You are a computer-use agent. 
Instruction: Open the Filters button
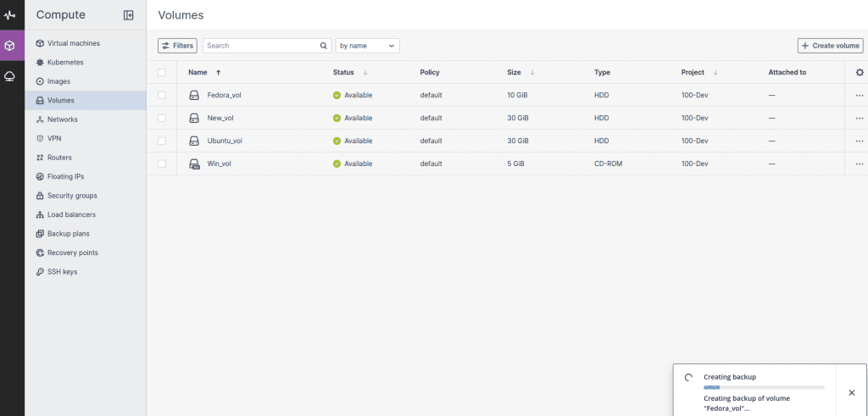coord(177,46)
